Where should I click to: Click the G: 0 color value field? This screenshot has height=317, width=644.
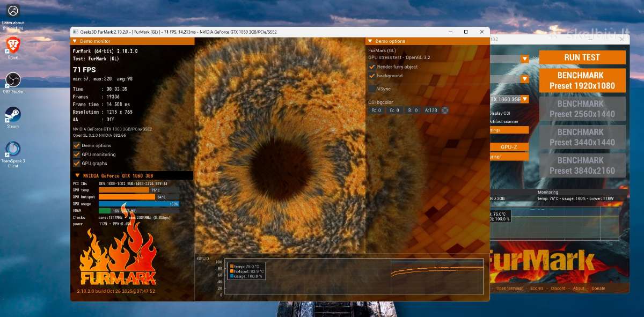click(x=394, y=110)
